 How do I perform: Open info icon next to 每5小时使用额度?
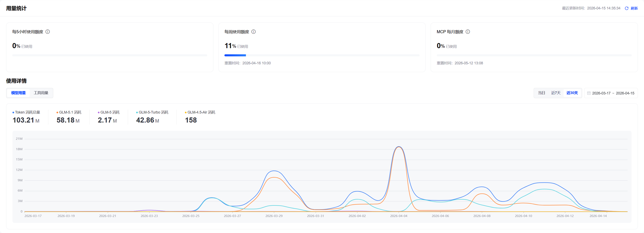pyautogui.click(x=48, y=32)
